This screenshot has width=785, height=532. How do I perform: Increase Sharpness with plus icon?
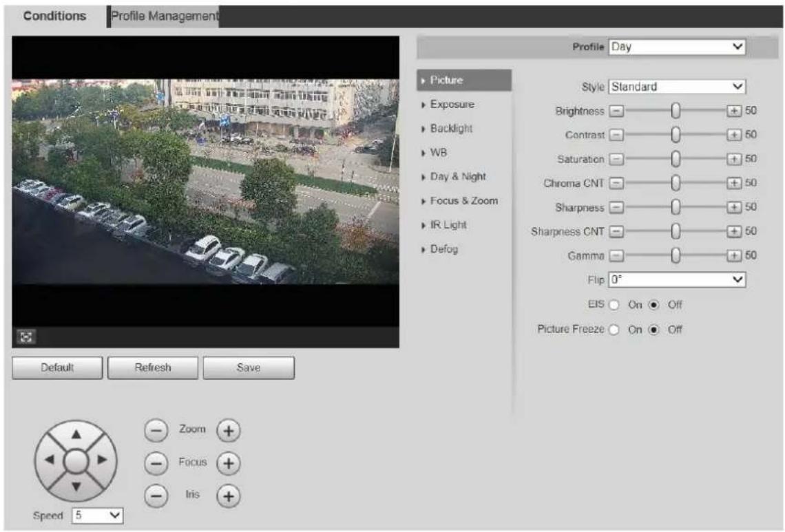click(x=734, y=207)
